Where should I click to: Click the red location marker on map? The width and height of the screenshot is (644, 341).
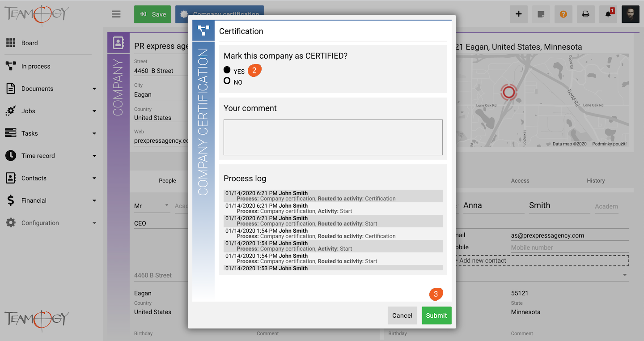(x=508, y=93)
